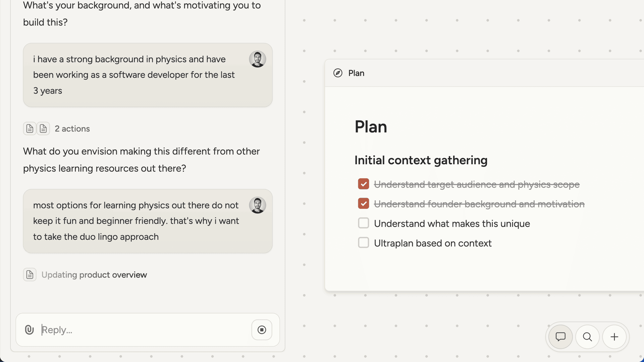Click the plus icon to create something new

click(x=614, y=337)
